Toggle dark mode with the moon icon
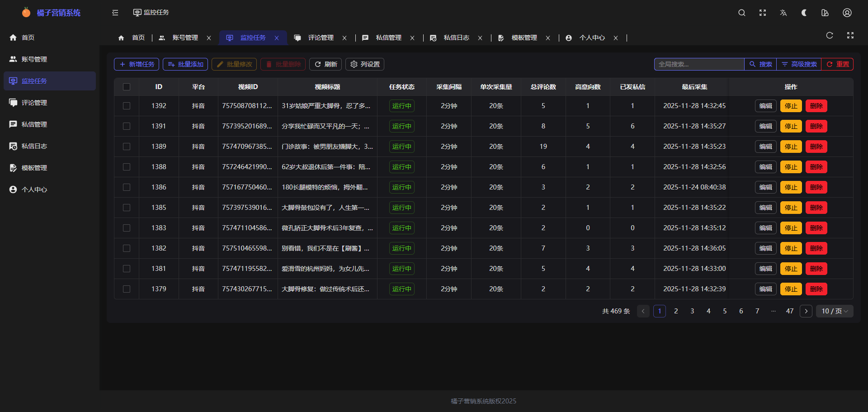This screenshot has height=412, width=868. tap(804, 13)
